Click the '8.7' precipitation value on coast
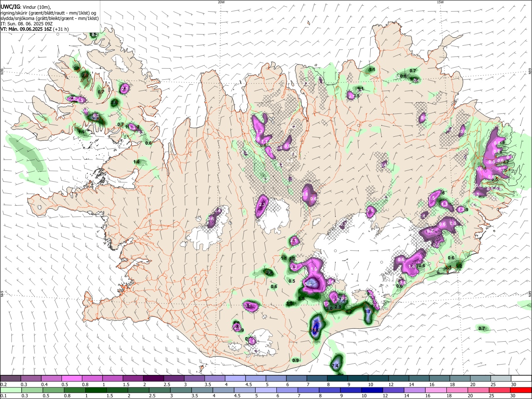 pos(367,311)
